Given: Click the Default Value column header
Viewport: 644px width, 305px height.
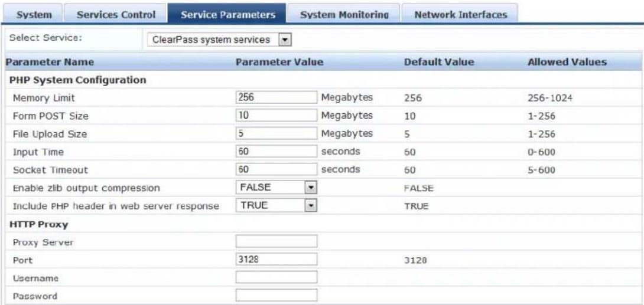Looking at the screenshot, I should tap(439, 63).
